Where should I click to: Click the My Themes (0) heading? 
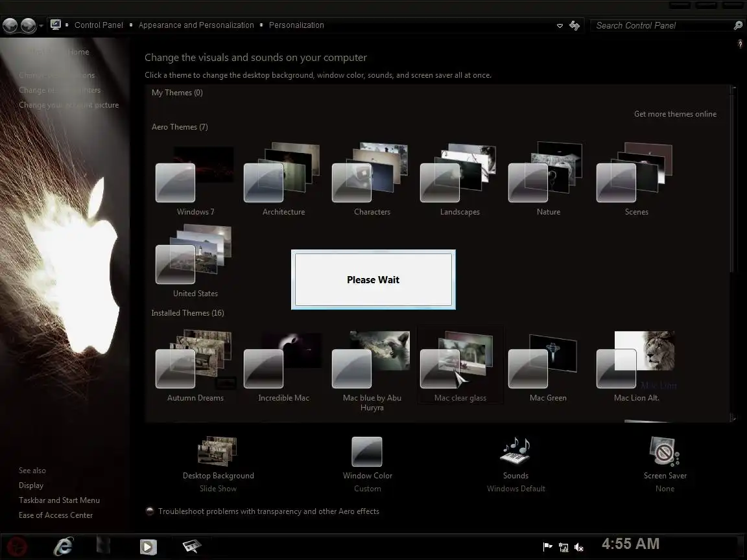(x=177, y=93)
